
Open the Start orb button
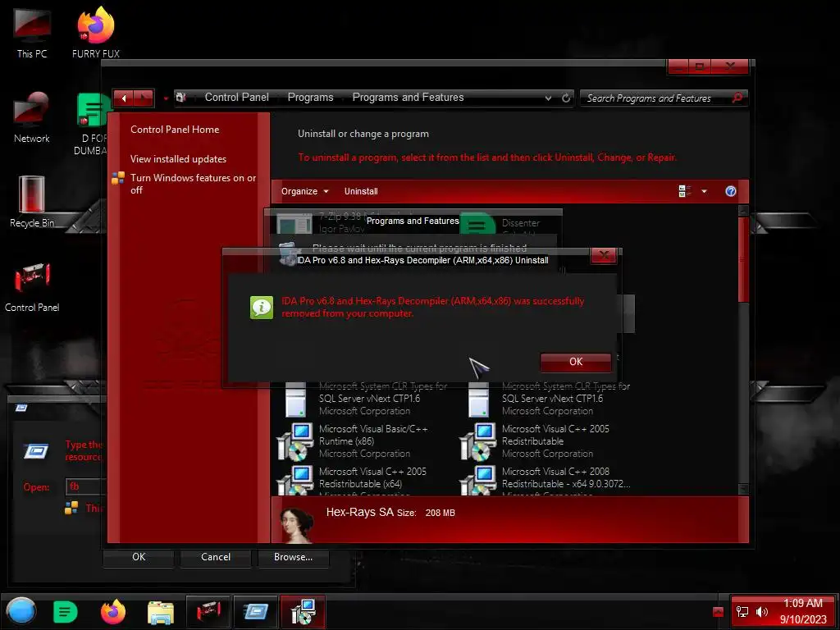21,611
